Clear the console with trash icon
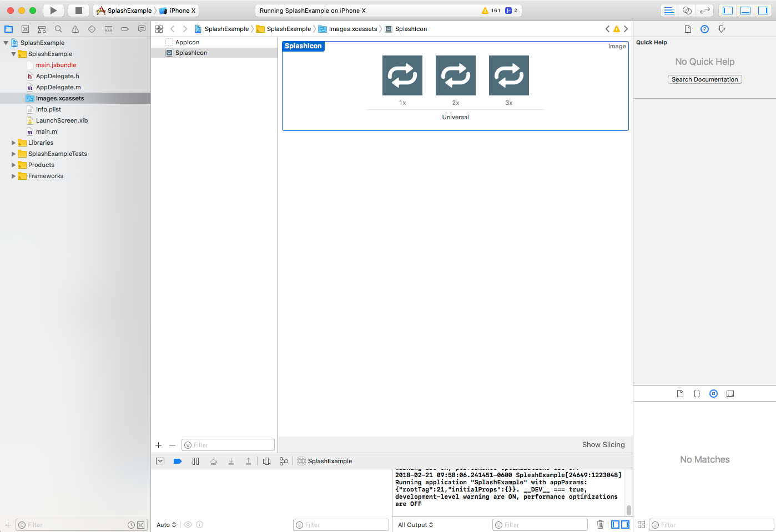 coord(600,524)
